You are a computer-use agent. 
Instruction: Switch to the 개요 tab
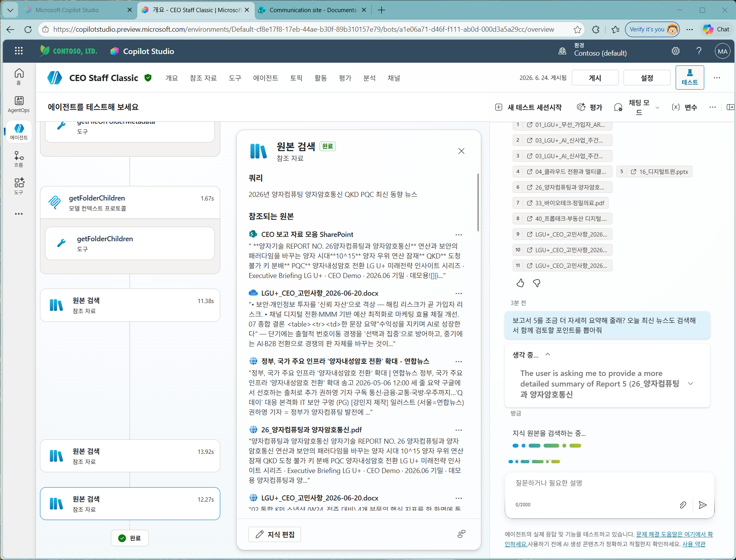coord(172,78)
